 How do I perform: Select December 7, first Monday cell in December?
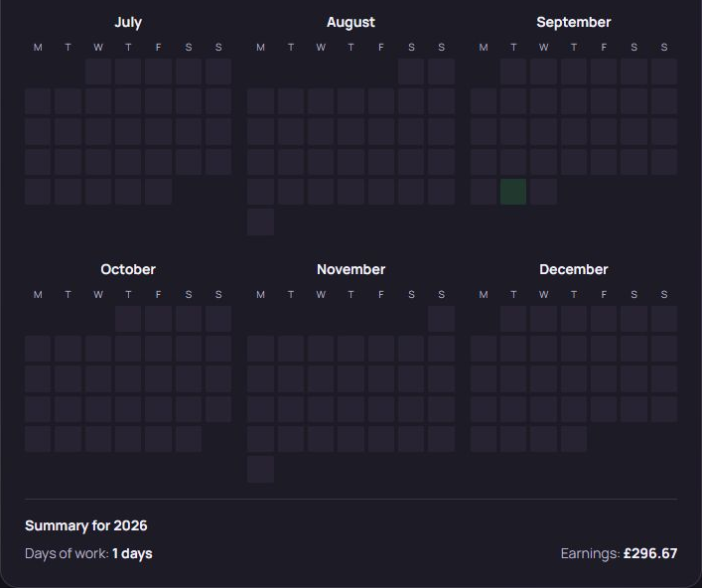click(484, 349)
